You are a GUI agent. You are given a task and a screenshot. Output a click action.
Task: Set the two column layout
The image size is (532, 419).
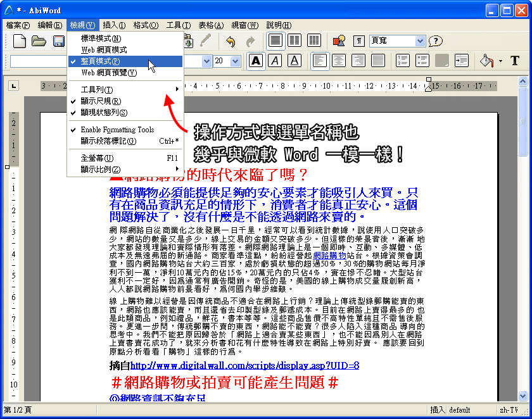[294, 41]
